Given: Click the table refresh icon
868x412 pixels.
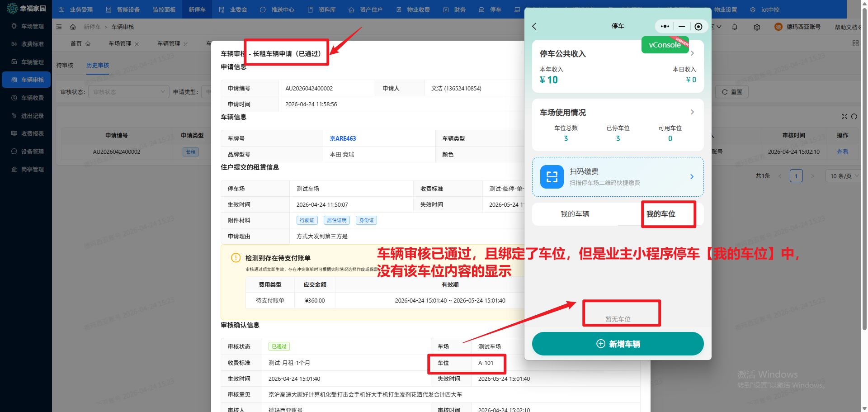Looking at the screenshot, I should pos(854,116).
